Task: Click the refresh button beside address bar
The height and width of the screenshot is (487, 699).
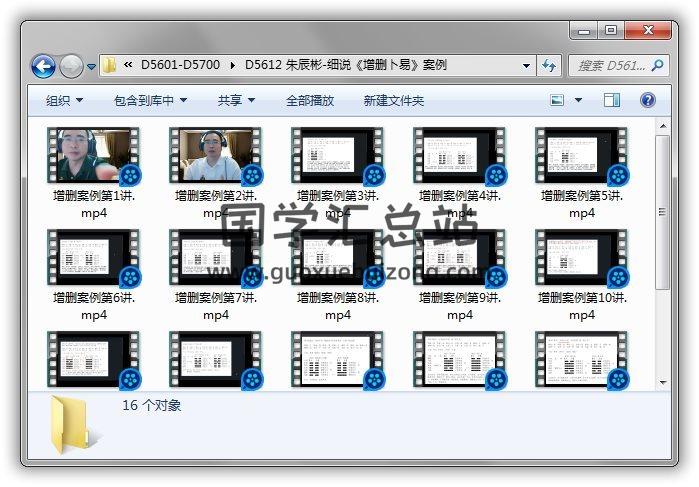Action: coord(549,66)
